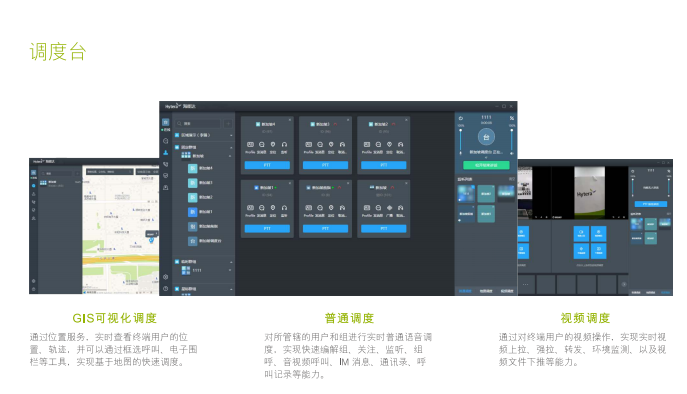Expand the arrow beside the 1111 group
This screenshot has height=394, width=687.
coord(230,270)
